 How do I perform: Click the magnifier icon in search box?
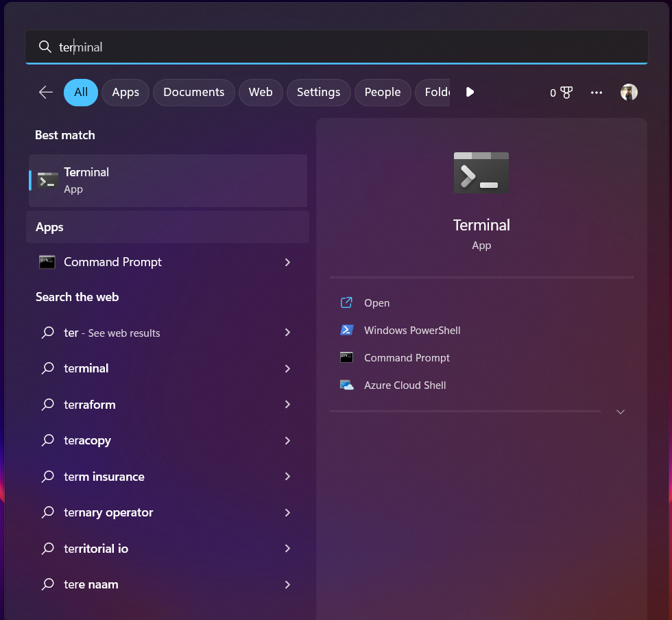pyautogui.click(x=45, y=47)
